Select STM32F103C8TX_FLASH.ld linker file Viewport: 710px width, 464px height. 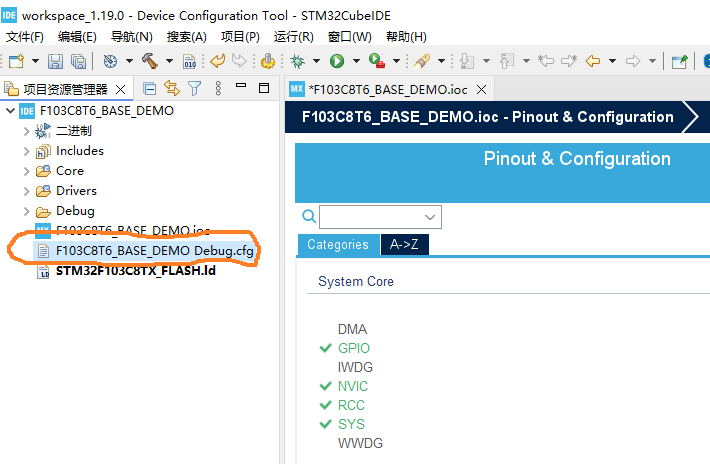point(135,271)
